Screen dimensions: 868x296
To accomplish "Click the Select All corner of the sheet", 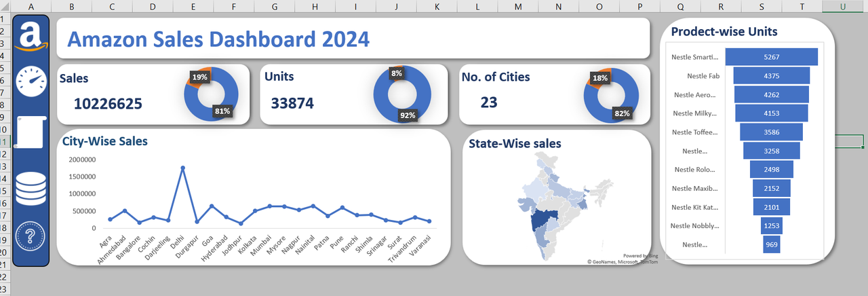I will coord(5,5).
